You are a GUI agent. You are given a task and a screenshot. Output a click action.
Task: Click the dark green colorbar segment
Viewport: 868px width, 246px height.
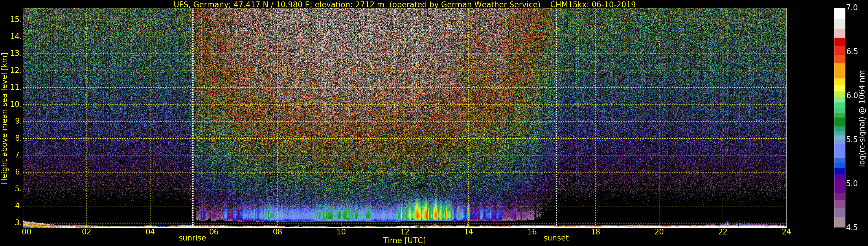click(x=840, y=122)
